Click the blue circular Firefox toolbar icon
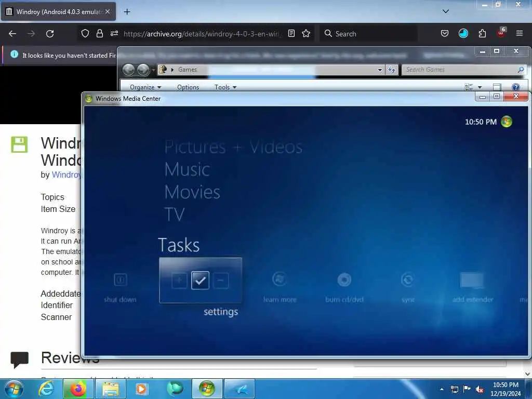The height and width of the screenshot is (399, 532). (x=463, y=33)
